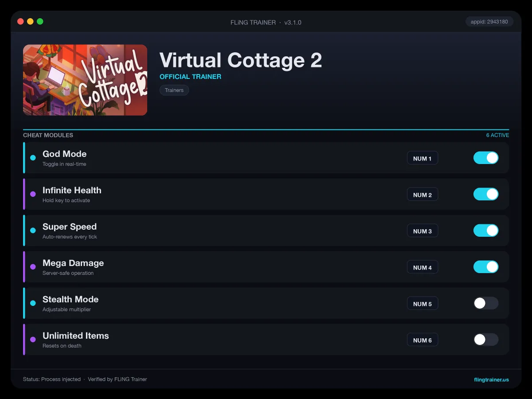Click the 'Hold key to activate' description
This screenshot has width=532, height=399.
point(66,200)
